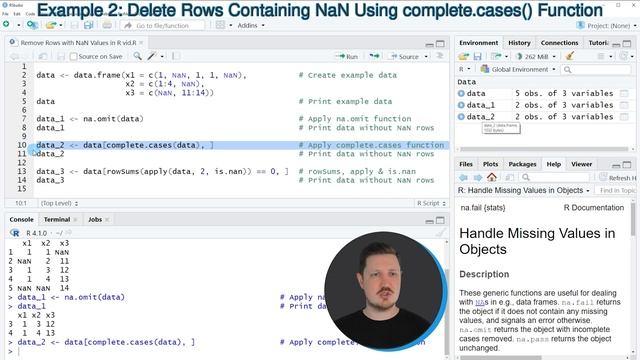
Task: Click the Show in new window icon
Action: (x=42, y=56)
